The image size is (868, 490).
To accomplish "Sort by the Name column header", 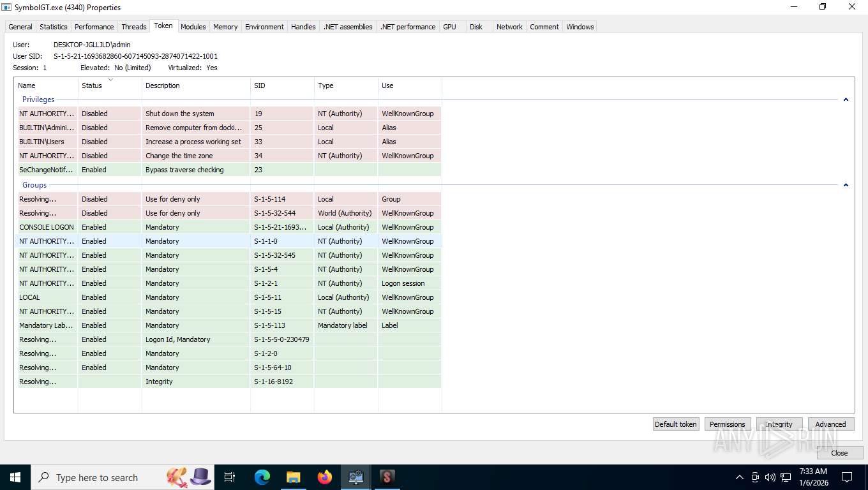I will (46, 85).
